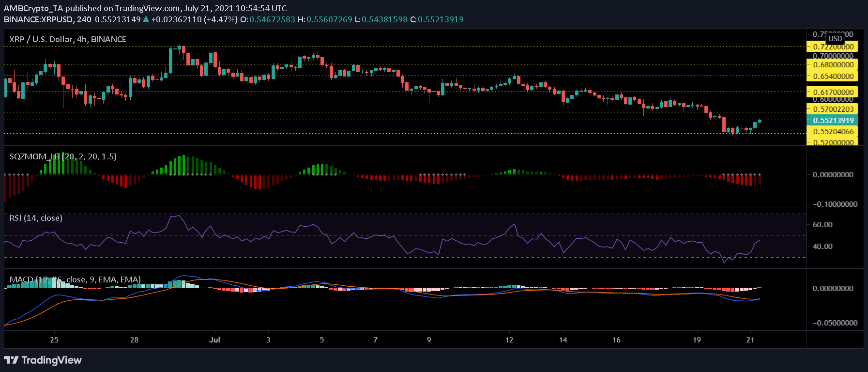
Task: Click the green current price 0.55213919 label
Action: tap(832, 120)
